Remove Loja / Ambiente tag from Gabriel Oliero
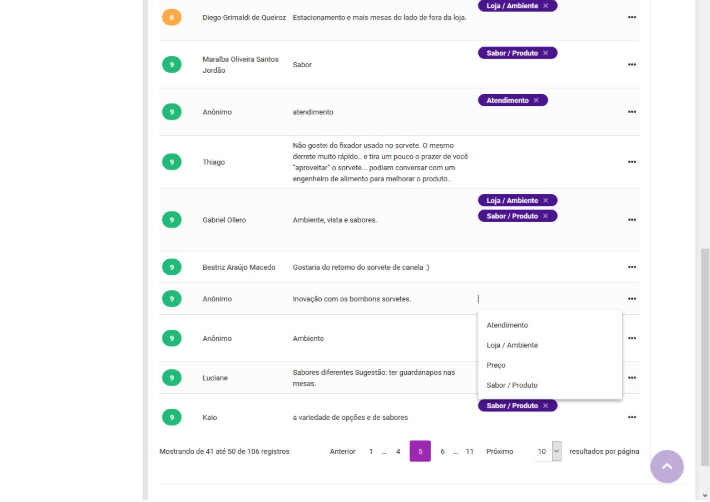Image resolution: width=710 pixels, height=502 pixels. (545, 201)
